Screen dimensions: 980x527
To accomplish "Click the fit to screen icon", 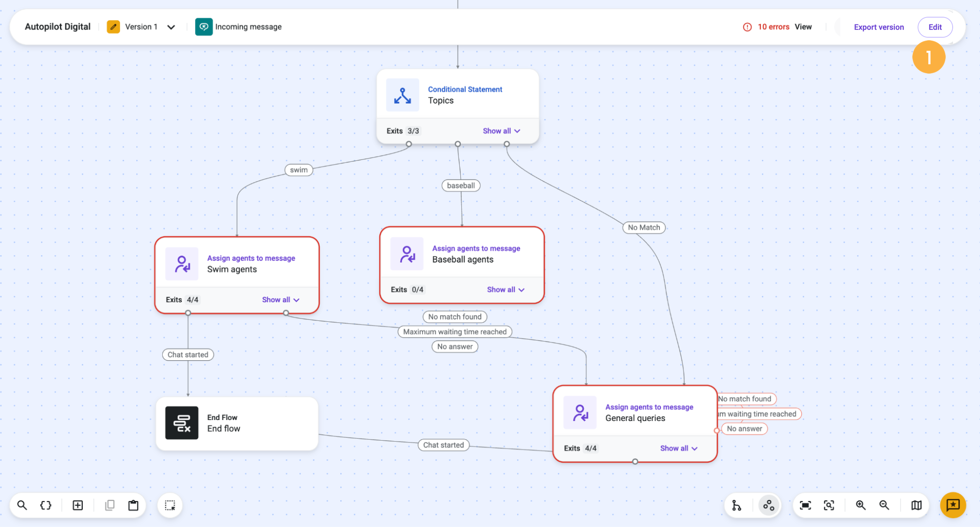I will (x=805, y=505).
